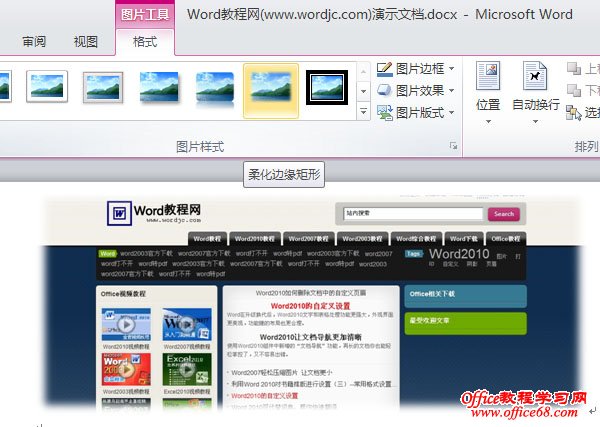The height and width of the screenshot is (427, 600).
Task: Open the 图片效果 dropdown arrow
Action: (452, 91)
